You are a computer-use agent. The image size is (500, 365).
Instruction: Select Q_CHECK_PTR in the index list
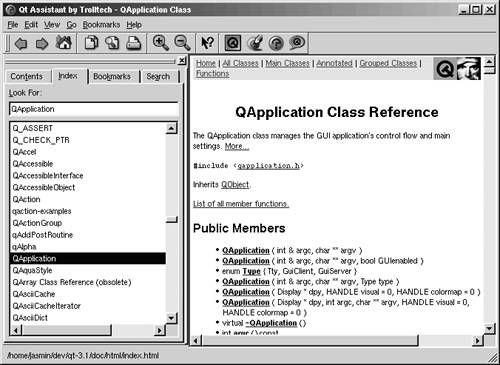88,140
